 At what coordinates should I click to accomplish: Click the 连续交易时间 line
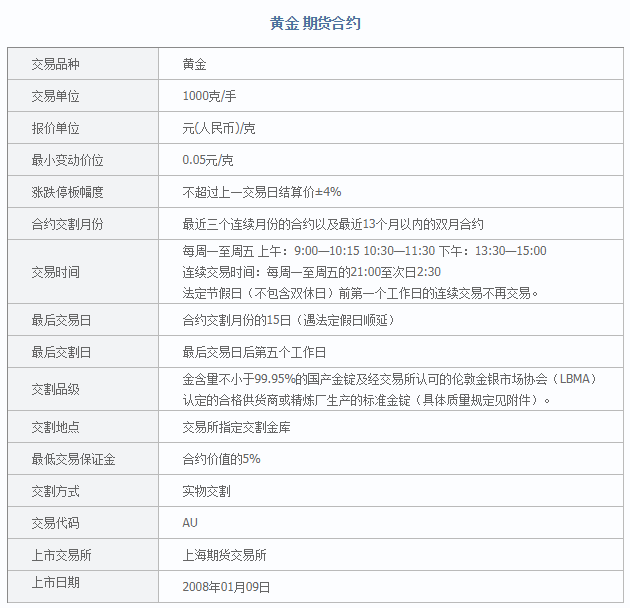pos(312,272)
